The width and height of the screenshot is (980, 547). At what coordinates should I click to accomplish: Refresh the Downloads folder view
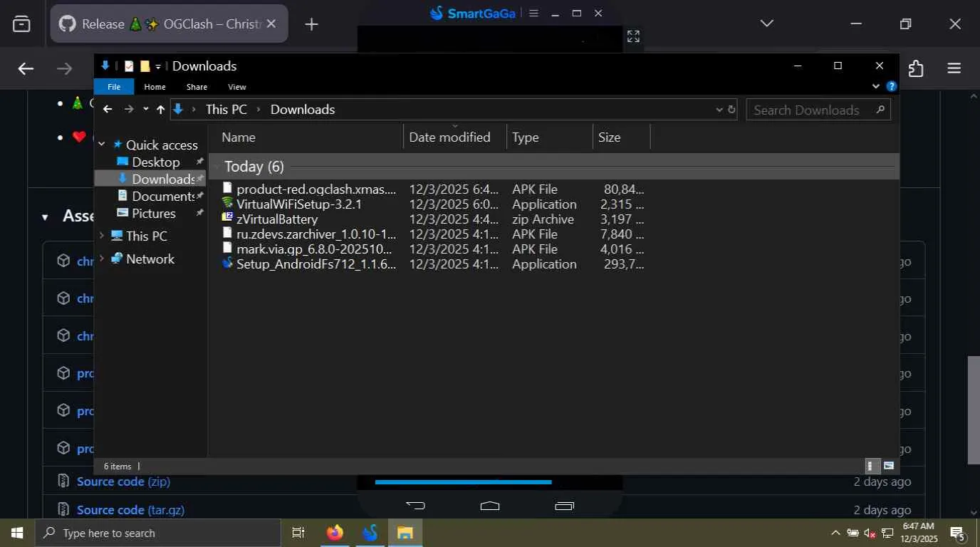(731, 110)
